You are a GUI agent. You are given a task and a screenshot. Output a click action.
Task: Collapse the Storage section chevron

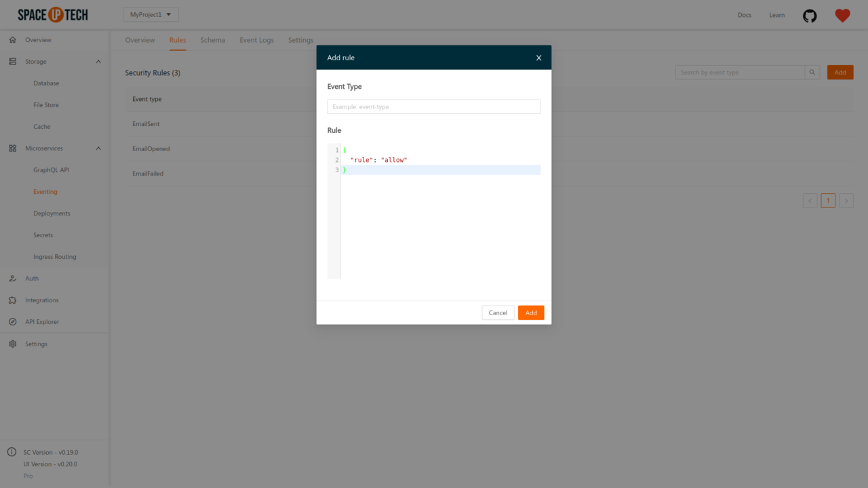[98, 62]
